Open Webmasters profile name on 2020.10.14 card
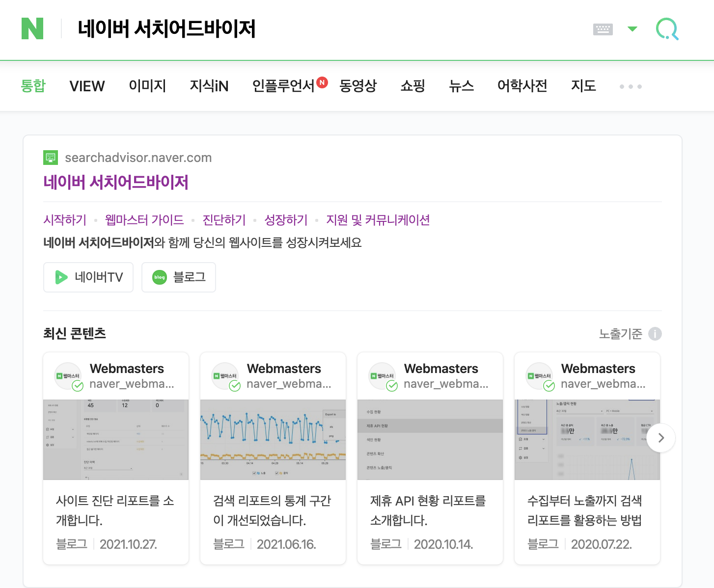This screenshot has height=588, width=714. [441, 369]
